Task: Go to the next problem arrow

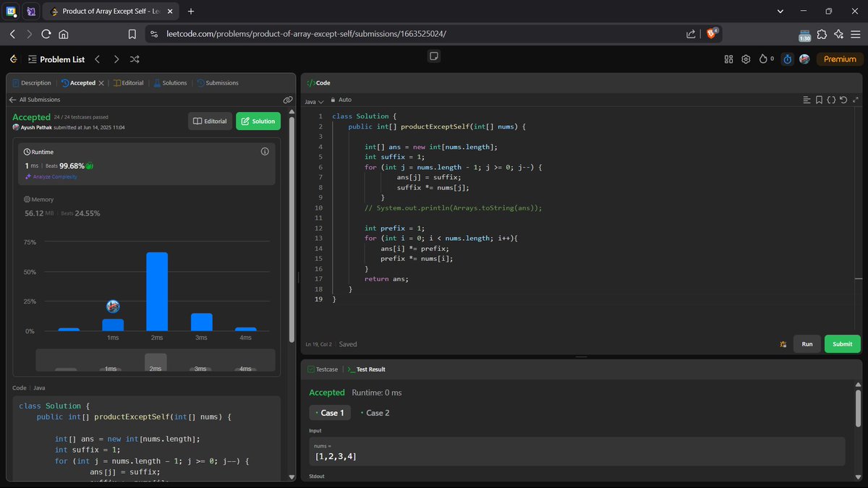Action: click(116, 59)
